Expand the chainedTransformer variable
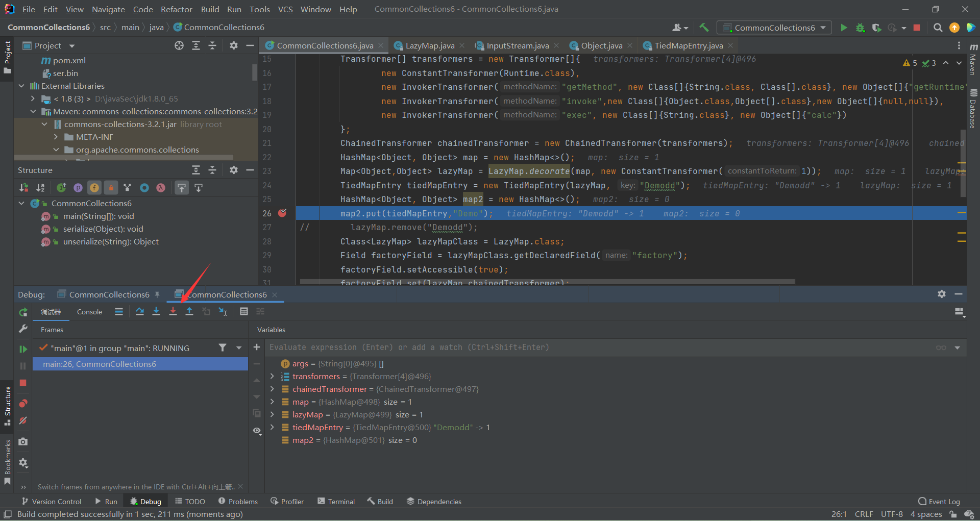The image size is (980, 521). tap(272, 389)
